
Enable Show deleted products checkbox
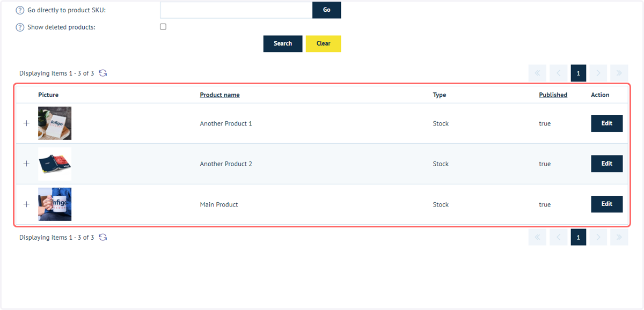point(163,27)
